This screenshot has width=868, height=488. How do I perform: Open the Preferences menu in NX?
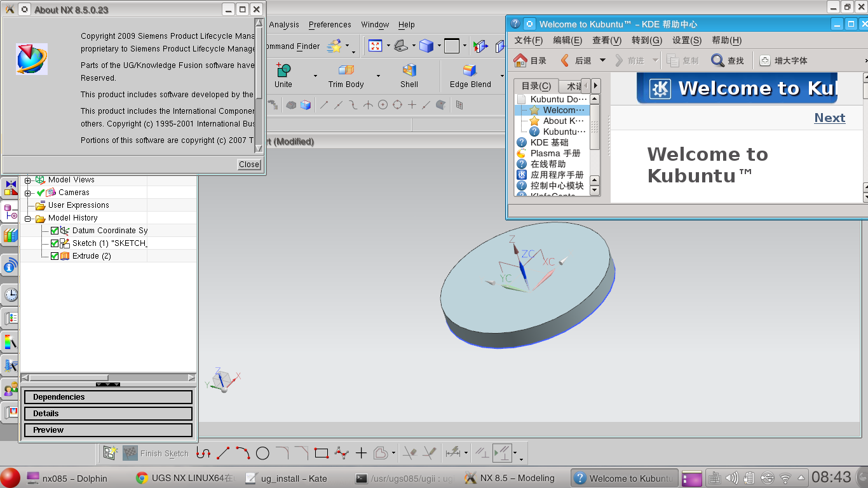click(x=330, y=25)
